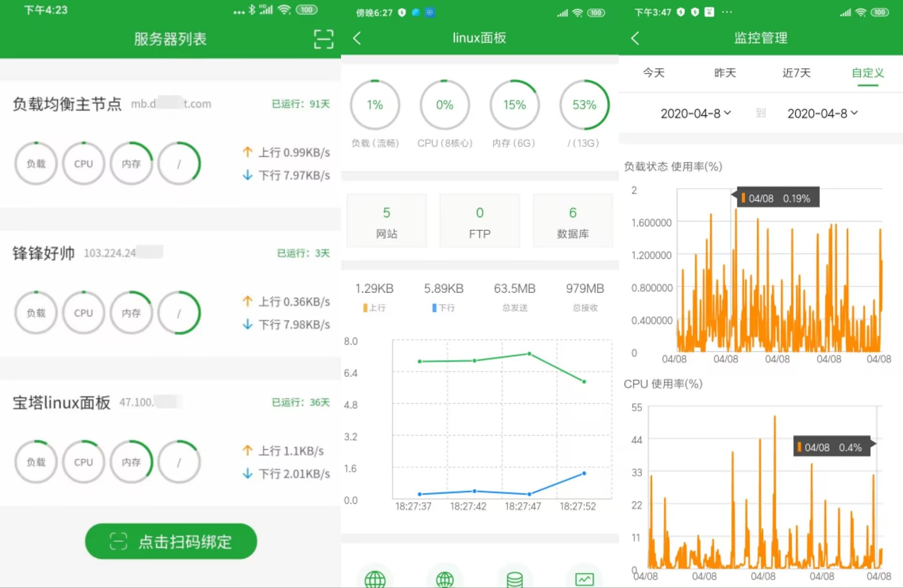Tap the 点击扫码绑定 binding button

tap(171, 541)
